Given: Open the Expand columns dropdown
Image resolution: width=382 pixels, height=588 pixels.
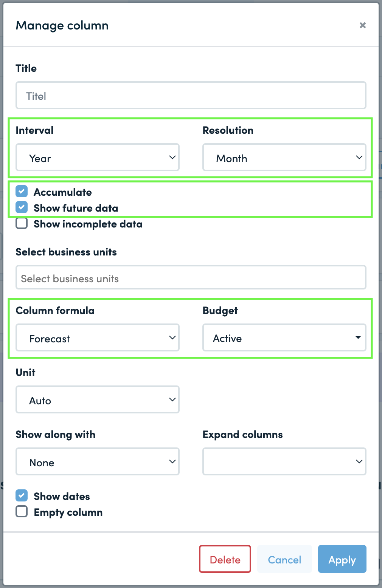Looking at the screenshot, I should [284, 462].
